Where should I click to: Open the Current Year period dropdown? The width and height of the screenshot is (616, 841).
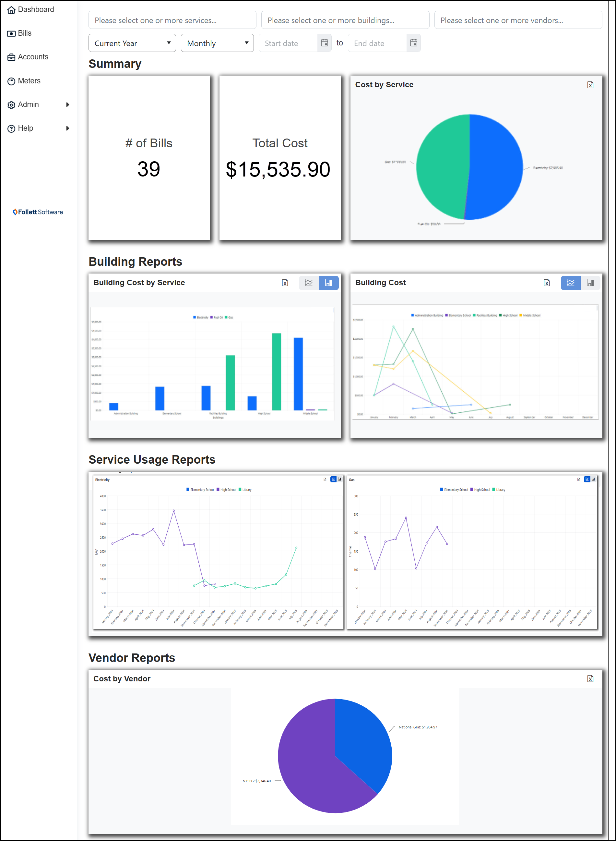[x=132, y=43]
